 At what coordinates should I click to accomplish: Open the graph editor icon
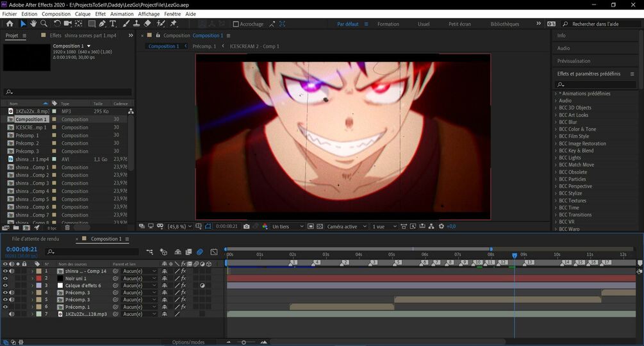214,252
